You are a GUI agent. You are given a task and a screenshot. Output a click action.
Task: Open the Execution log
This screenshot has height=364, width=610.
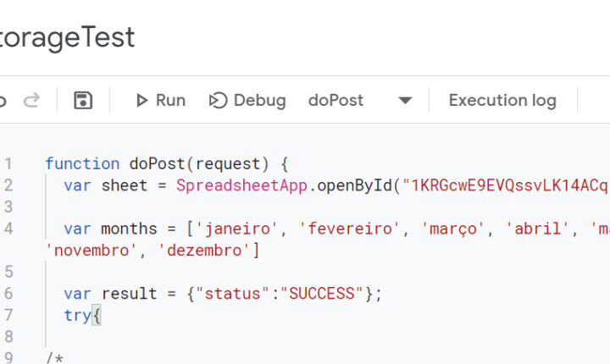coord(502,101)
